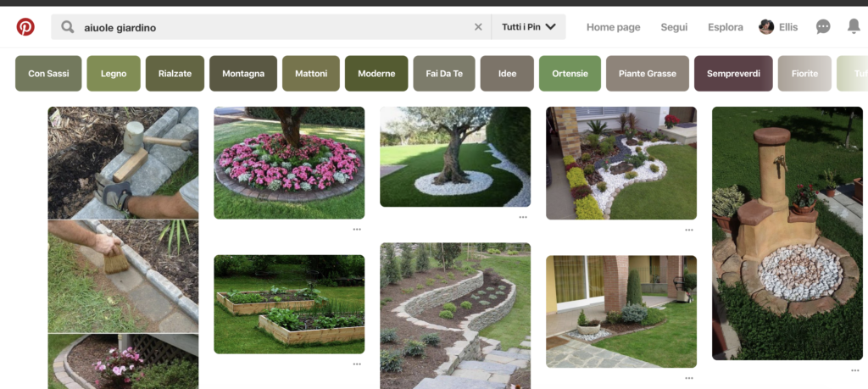Viewport: 868px width, 389px height.
Task: Open the Segui tab
Action: pyautogui.click(x=674, y=27)
